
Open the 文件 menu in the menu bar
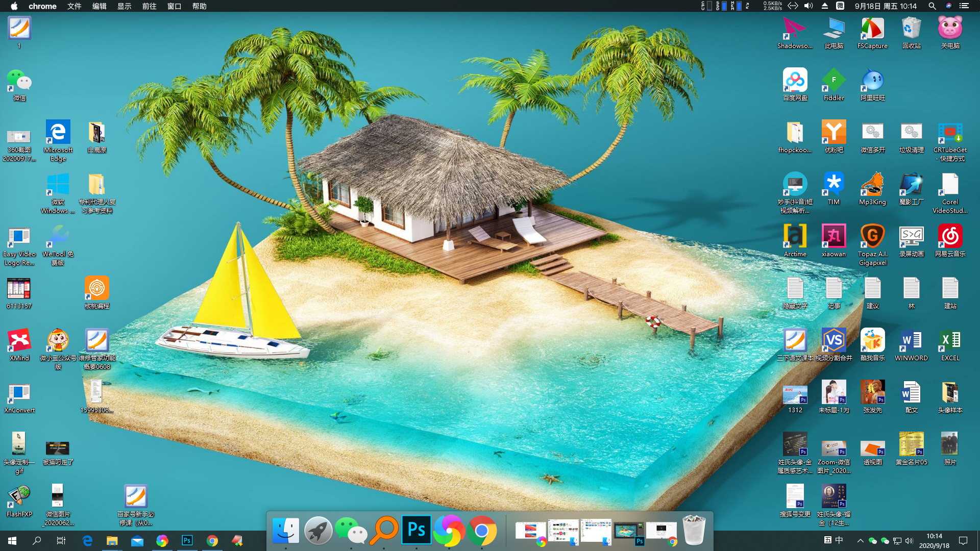click(74, 6)
